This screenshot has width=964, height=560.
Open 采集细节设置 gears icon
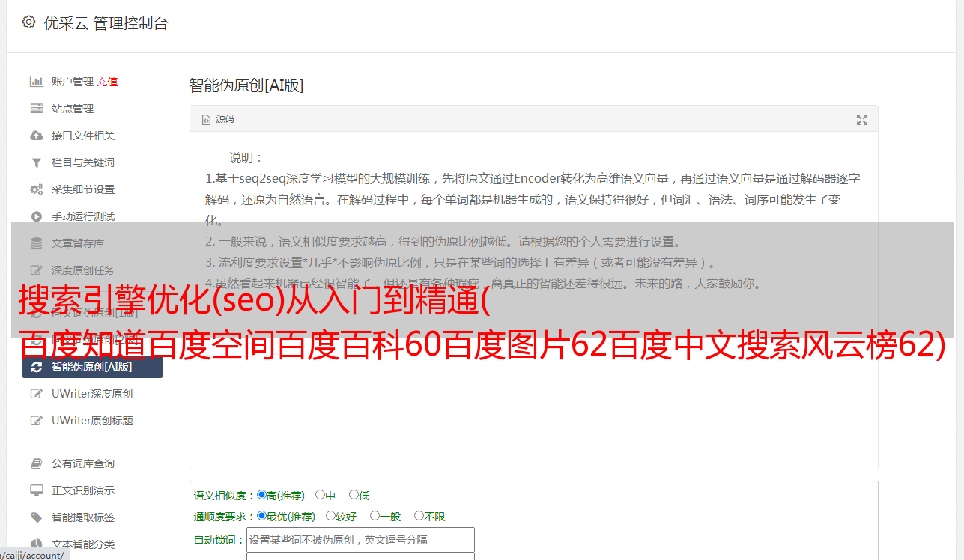pos(36,189)
